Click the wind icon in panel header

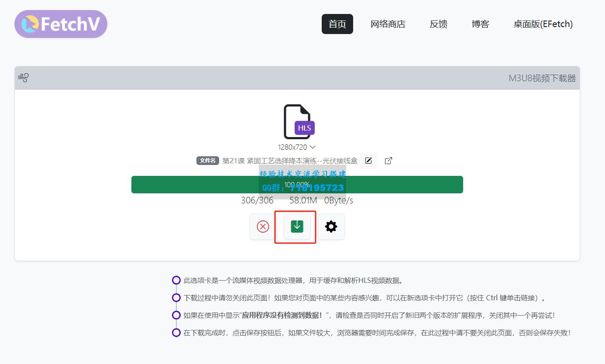coord(23,78)
